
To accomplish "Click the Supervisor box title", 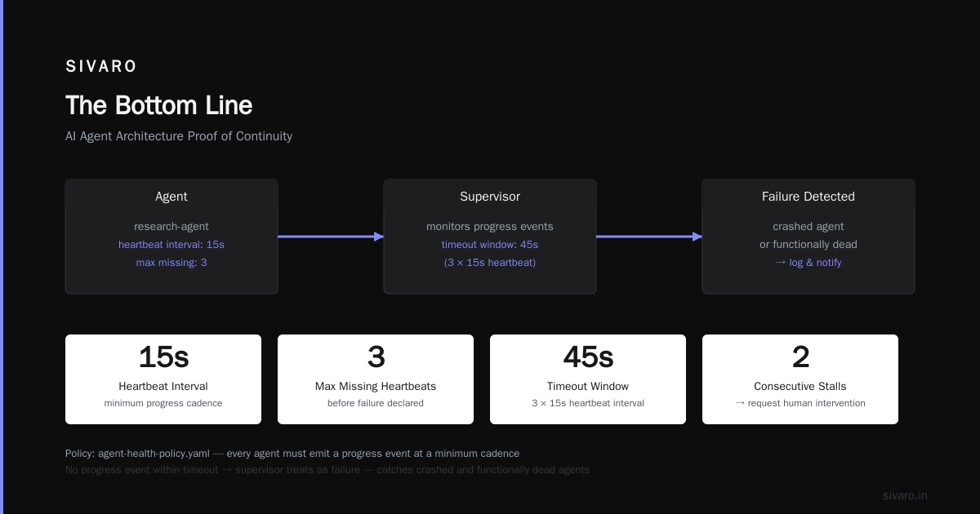I will point(490,197).
